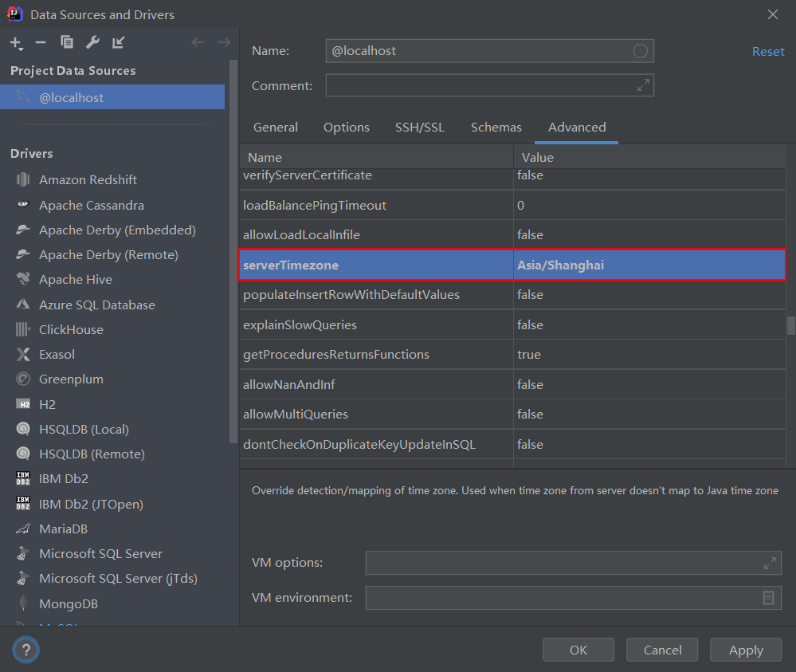Click the Greenplum driver icon
Image resolution: width=796 pixels, height=672 pixels.
(23, 379)
